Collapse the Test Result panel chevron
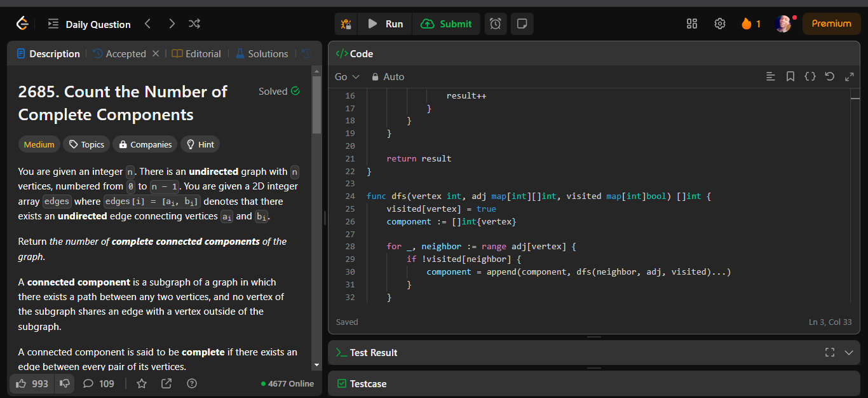 tap(849, 352)
